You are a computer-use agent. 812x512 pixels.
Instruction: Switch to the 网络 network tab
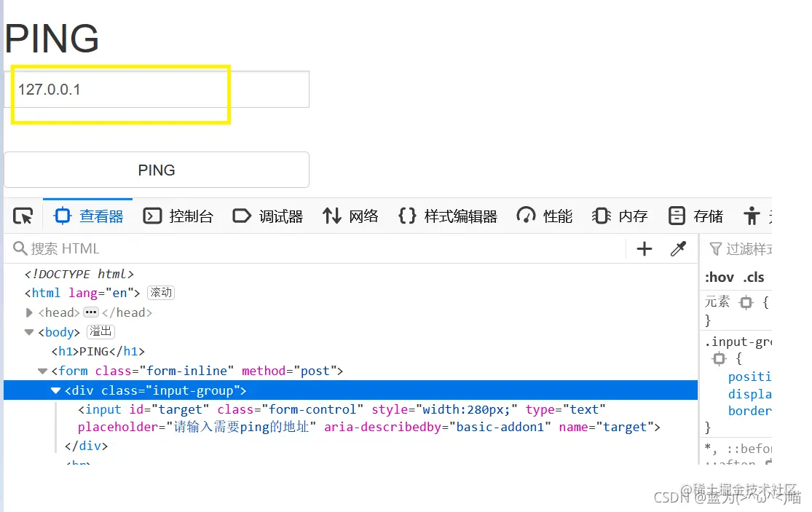[350, 216]
